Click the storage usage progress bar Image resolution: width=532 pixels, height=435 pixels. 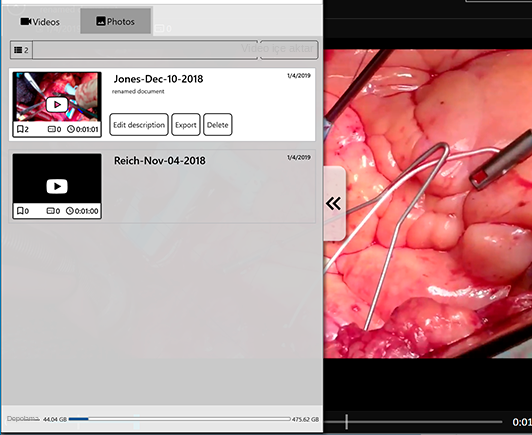[179, 419]
